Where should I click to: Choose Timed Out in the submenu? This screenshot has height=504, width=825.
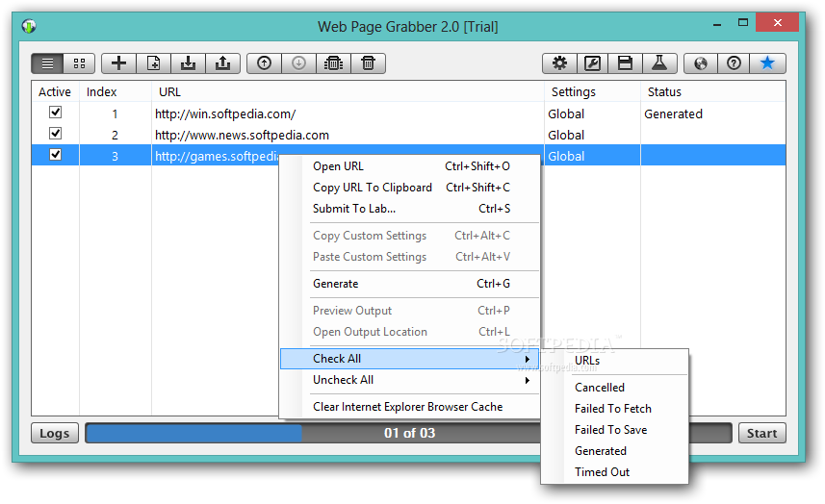pos(614,472)
